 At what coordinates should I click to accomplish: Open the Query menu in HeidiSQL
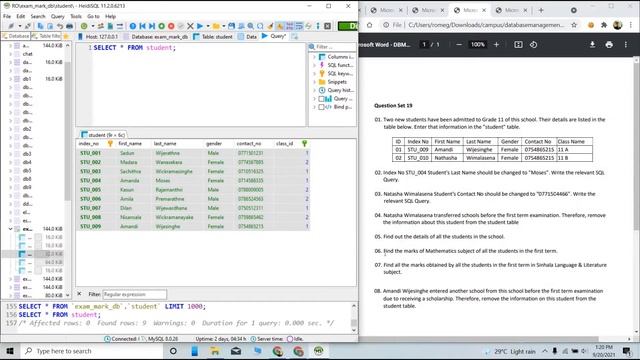tap(58, 16)
